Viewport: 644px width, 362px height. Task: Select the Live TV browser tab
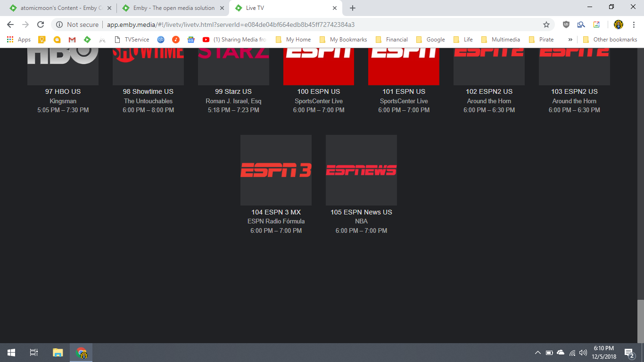point(285,8)
